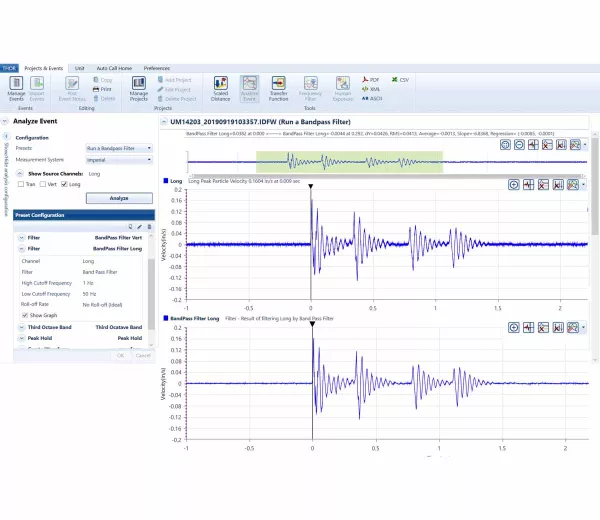
Task: Click the OK button under Preset Configuration
Action: pos(120,355)
